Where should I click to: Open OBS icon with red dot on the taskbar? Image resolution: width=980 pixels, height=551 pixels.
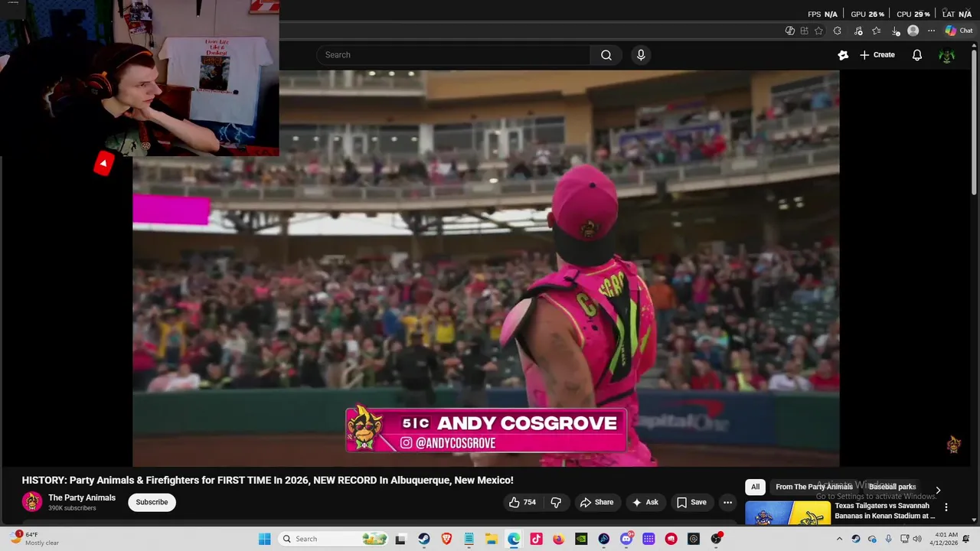717,539
